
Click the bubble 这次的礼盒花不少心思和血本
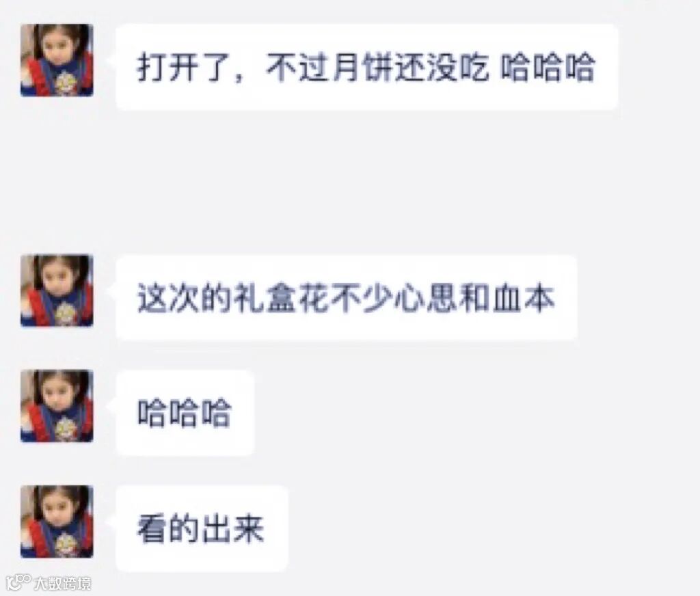[x=347, y=297]
